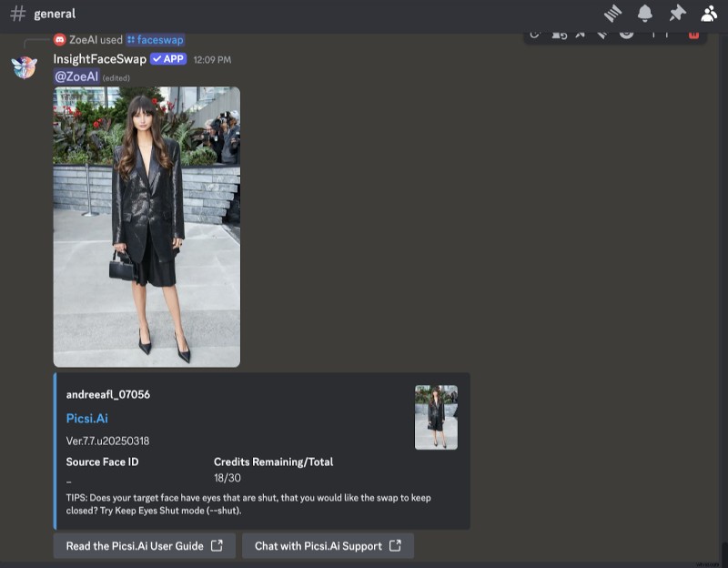Open notification settings via the bell icon
728x568 pixels.
645,13
